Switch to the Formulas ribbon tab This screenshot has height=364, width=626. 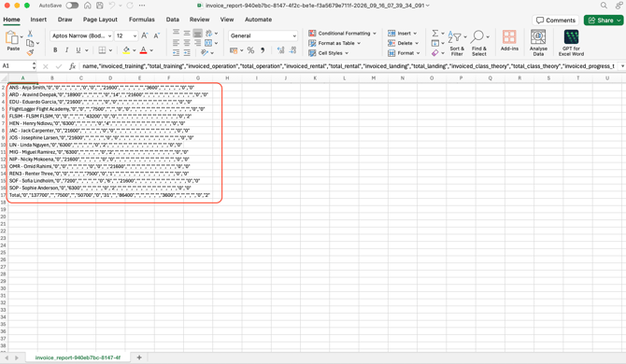[x=142, y=20]
